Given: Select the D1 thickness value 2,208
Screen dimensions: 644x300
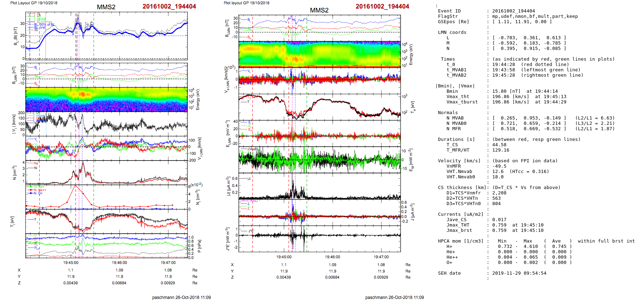Looking at the screenshot, I should (499, 193).
